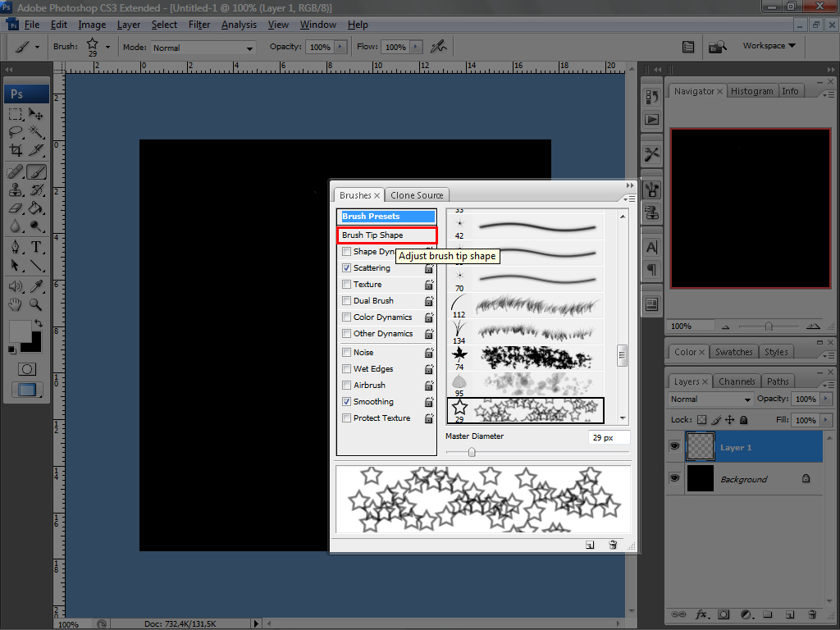The width and height of the screenshot is (840, 630).
Task: Select the Eraser tool
Action: [x=16, y=208]
